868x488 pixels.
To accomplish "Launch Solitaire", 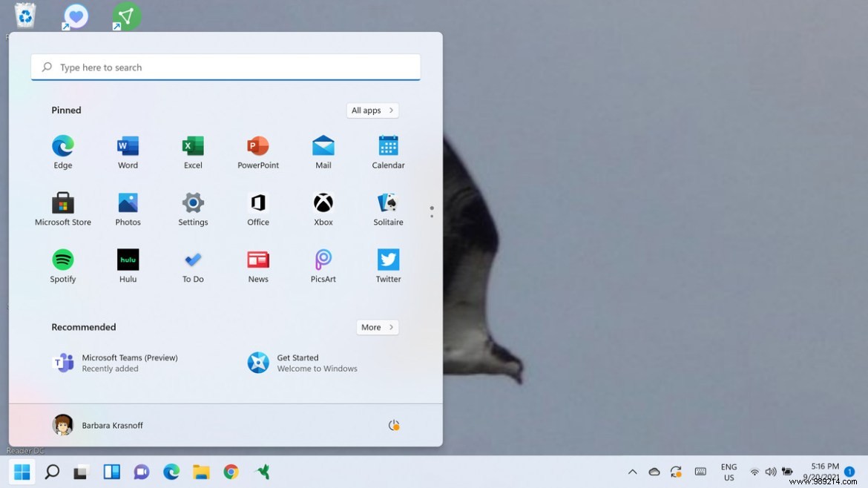I will pos(388,204).
